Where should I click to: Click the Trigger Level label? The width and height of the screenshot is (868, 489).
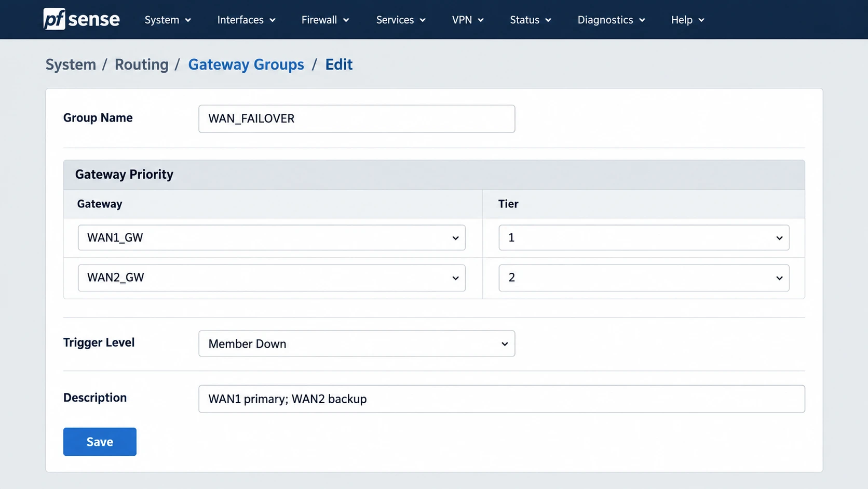pos(99,342)
